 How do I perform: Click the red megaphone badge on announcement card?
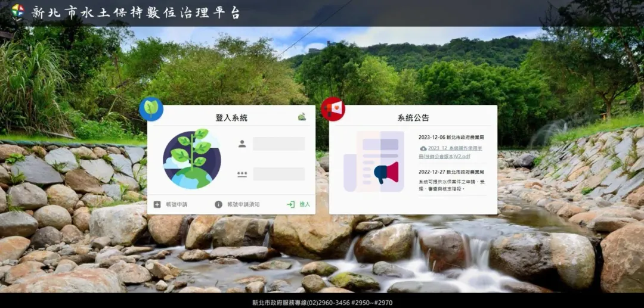pos(333,109)
